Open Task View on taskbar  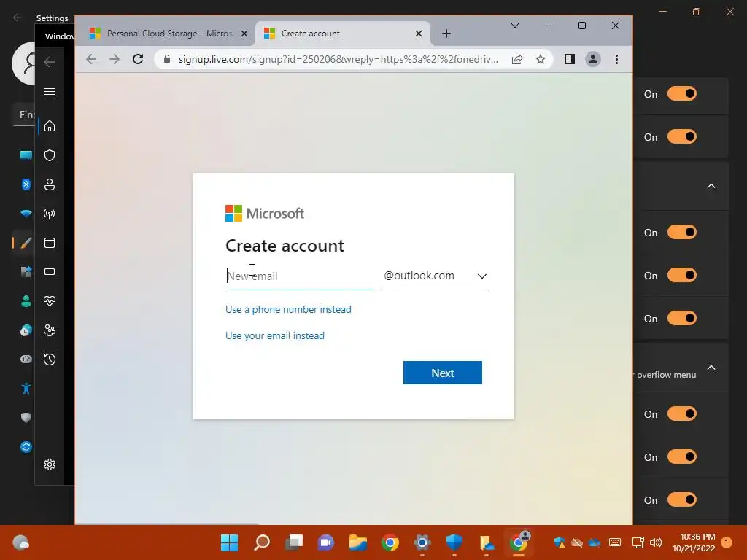294,542
